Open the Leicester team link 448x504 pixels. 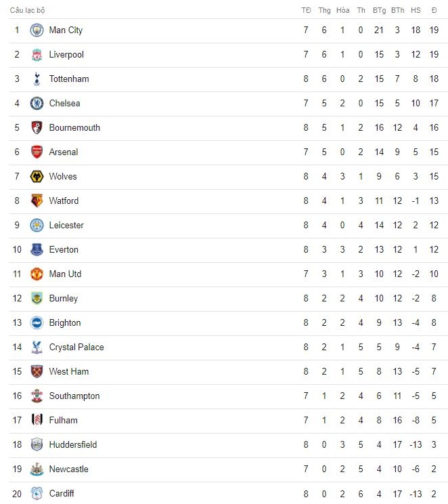[x=66, y=226]
